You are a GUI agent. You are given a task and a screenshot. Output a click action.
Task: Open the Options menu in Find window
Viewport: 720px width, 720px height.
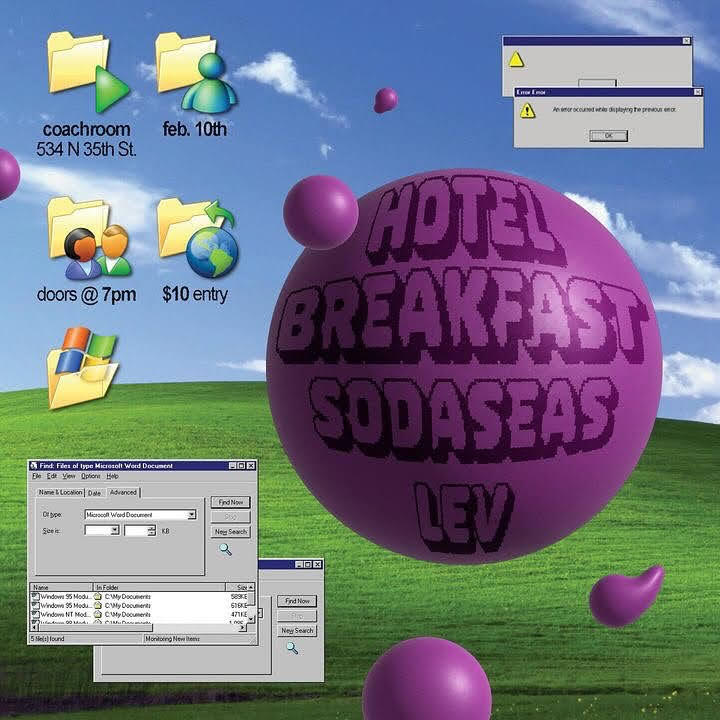pyautogui.click(x=90, y=477)
